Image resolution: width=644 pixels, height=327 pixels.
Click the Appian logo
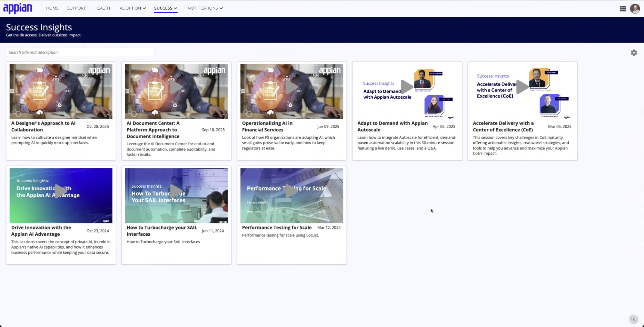coord(18,9)
